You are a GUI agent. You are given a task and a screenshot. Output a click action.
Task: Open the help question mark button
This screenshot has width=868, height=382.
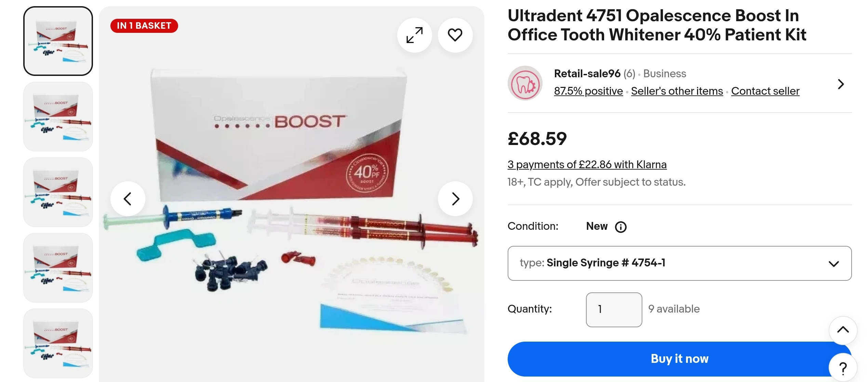[843, 368]
